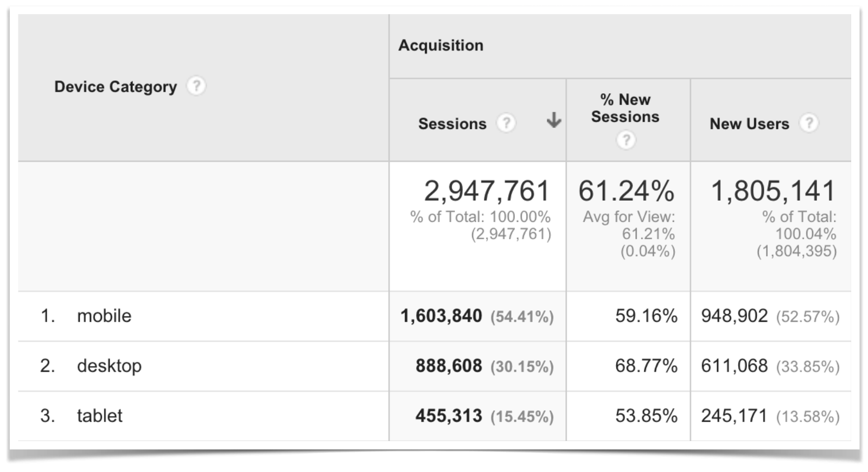
Task: Sort table by the New Users column
Action: [x=750, y=124]
